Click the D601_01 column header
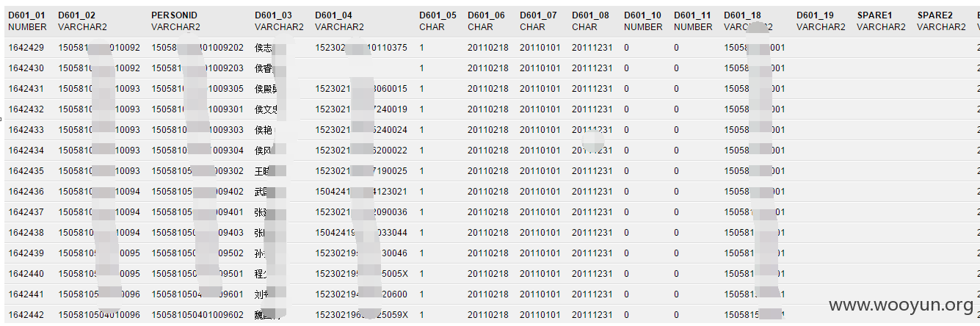Viewport: 980px width, 326px height. [x=26, y=15]
